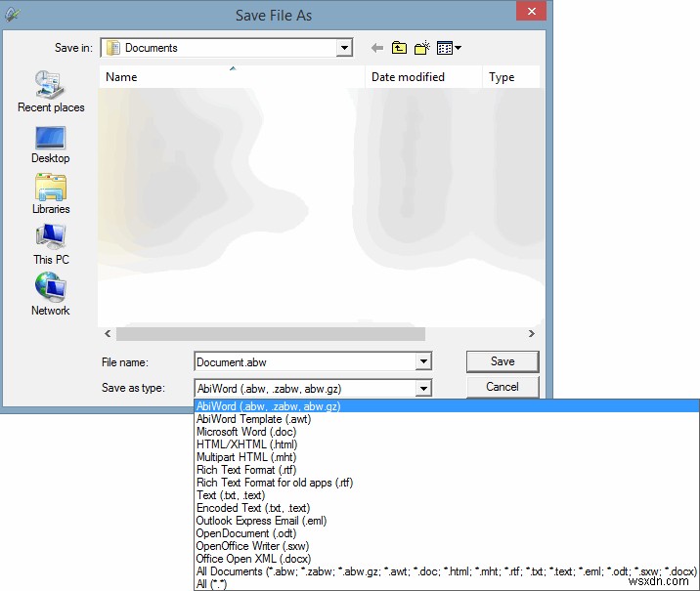Go to Desktop location
This screenshot has height=591, width=700.
click(51, 145)
